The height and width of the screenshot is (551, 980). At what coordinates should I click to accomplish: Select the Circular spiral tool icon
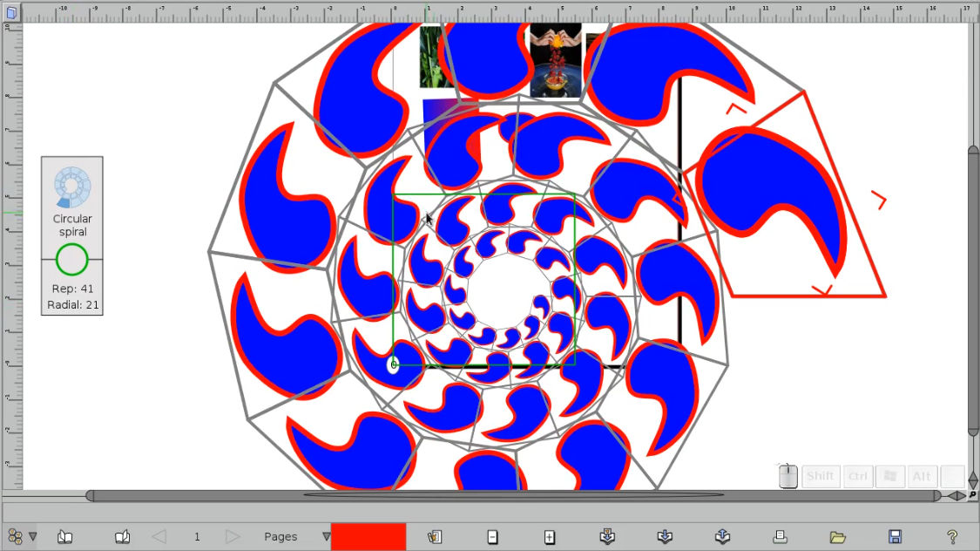click(72, 185)
